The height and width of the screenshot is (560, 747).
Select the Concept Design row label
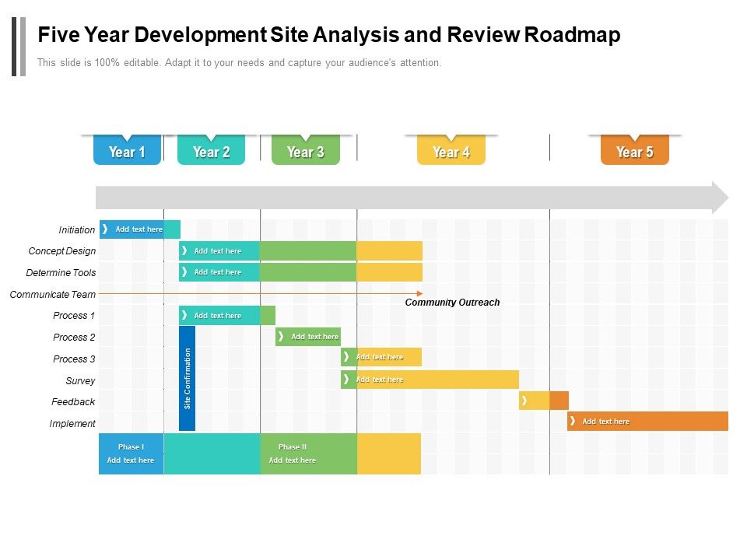62,251
